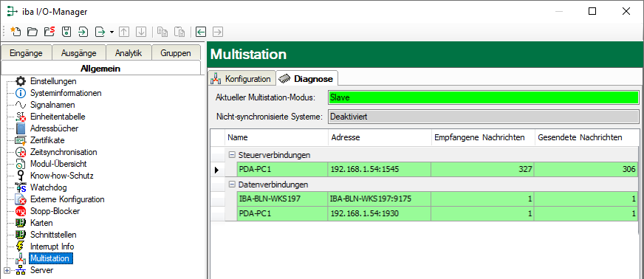Click the Name column header

276,137
